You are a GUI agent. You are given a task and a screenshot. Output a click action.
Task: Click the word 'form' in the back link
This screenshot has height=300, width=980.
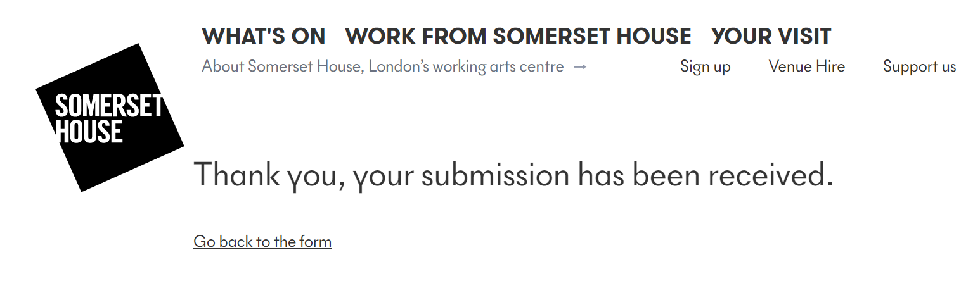click(316, 242)
